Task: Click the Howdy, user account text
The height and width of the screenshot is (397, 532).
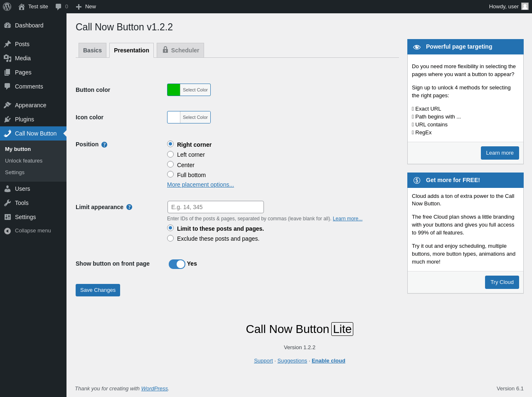Action: [504, 7]
